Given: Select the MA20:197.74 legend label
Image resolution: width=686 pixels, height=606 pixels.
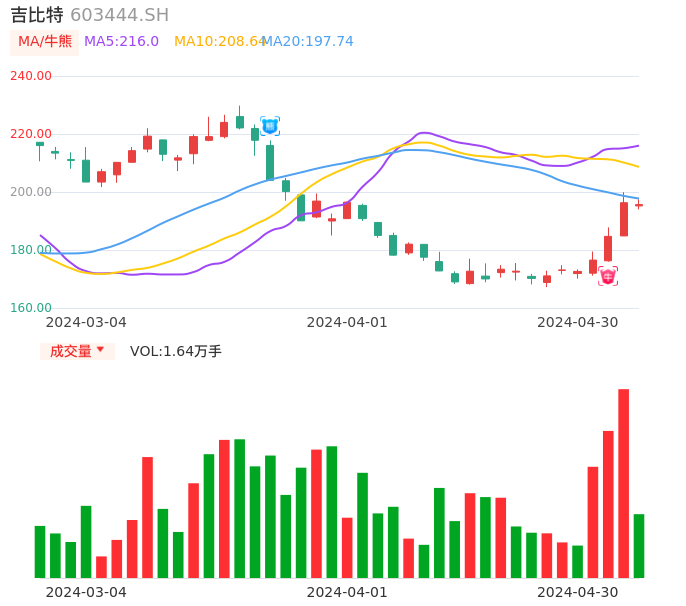Looking at the screenshot, I should 308,42.
